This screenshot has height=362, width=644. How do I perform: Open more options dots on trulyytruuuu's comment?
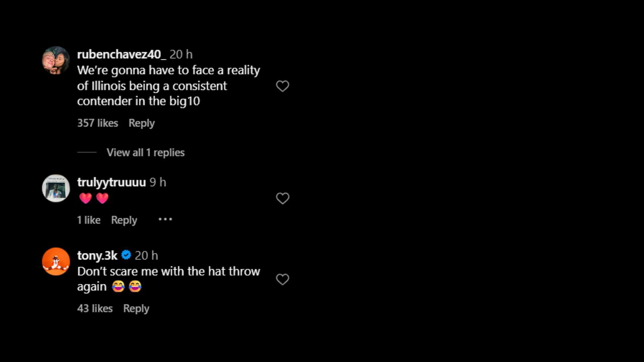(165, 220)
